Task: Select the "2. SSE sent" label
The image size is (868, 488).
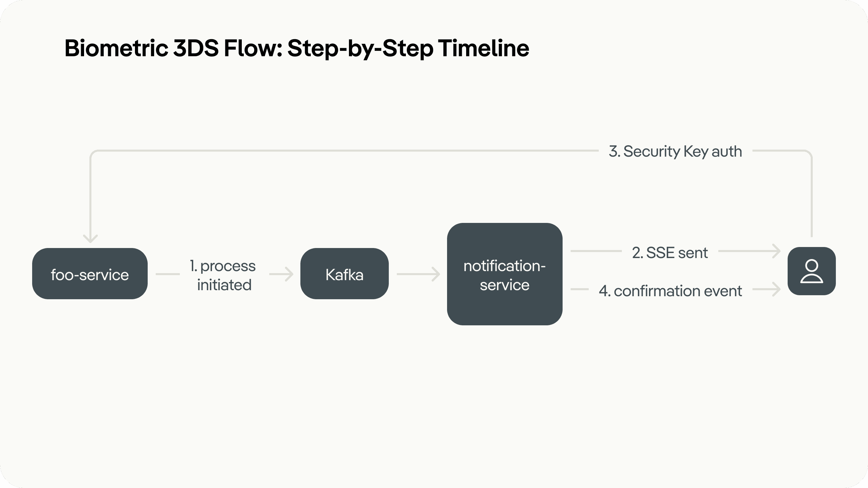Action: [x=669, y=253]
